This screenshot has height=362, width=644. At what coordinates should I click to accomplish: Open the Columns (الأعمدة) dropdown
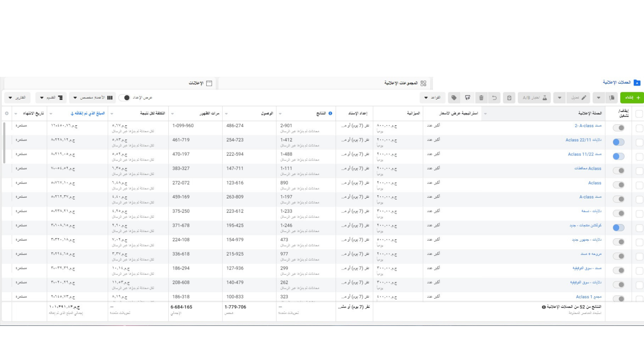pos(93,98)
